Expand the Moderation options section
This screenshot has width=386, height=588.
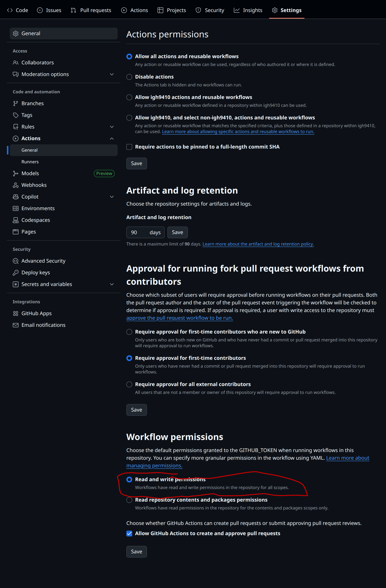(112, 74)
